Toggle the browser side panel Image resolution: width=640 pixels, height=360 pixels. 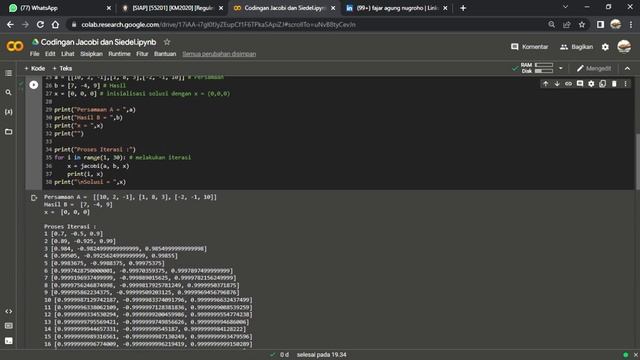pyautogui.click(x=600, y=24)
